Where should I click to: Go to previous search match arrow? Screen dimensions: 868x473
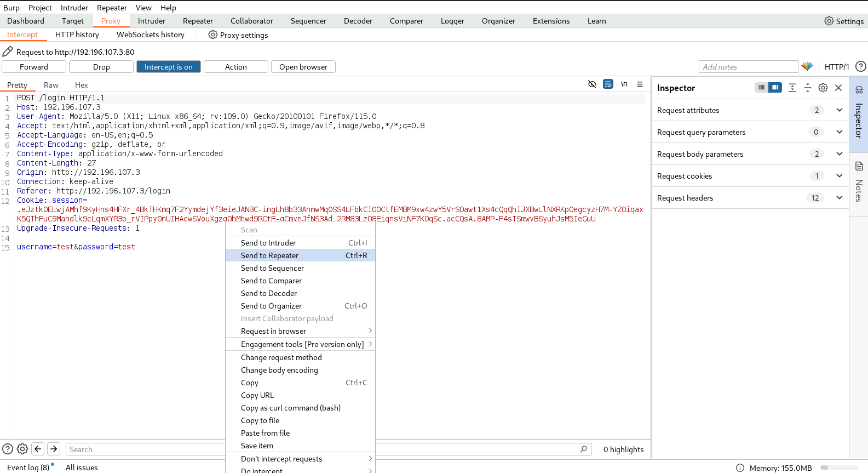[x=38, y=449]
